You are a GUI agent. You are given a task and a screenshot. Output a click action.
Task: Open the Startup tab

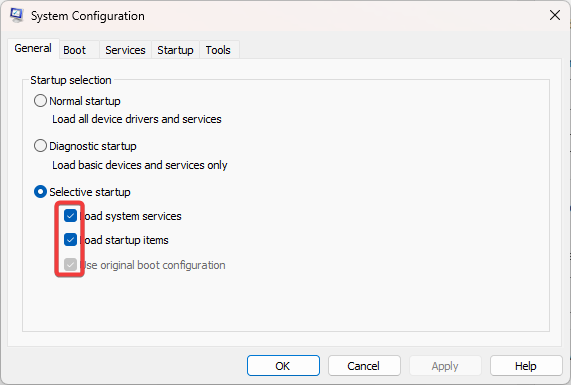click(x=175, y=50)
